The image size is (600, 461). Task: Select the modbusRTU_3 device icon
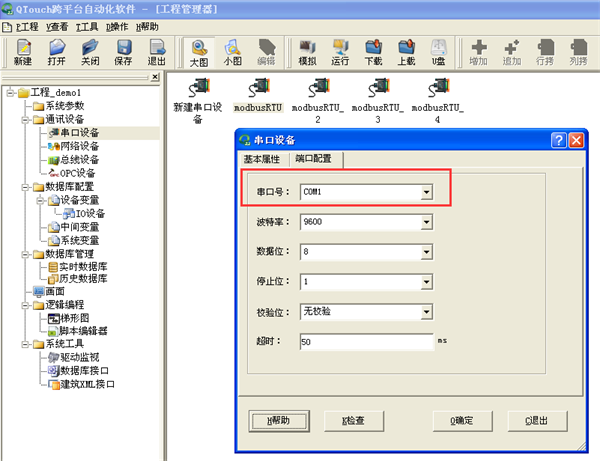coord(378,100)
